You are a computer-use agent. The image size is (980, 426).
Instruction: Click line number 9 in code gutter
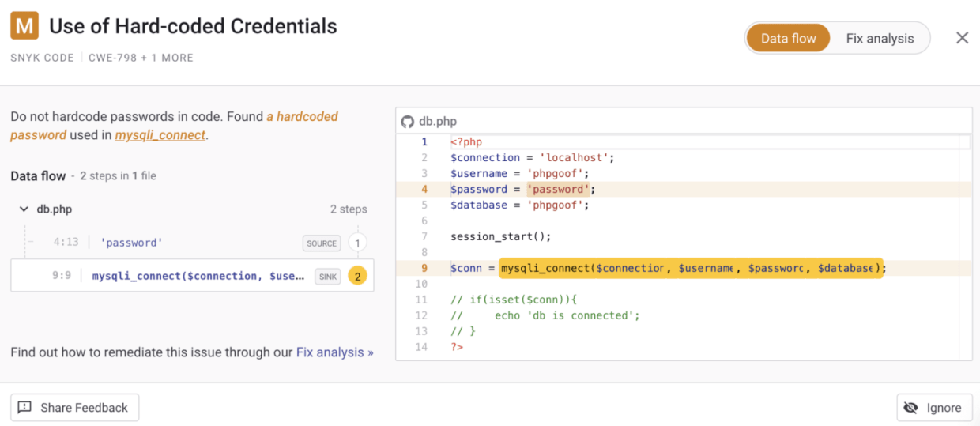(x=424, y=268)
